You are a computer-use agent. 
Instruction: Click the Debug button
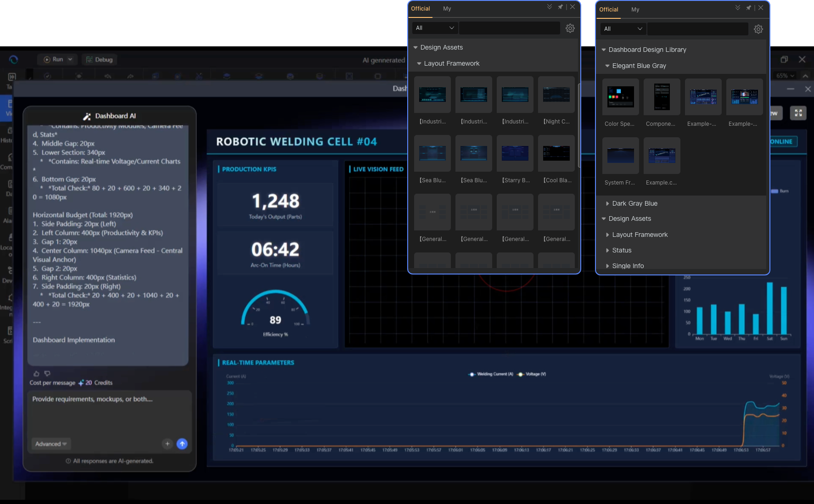coord(100,60)
